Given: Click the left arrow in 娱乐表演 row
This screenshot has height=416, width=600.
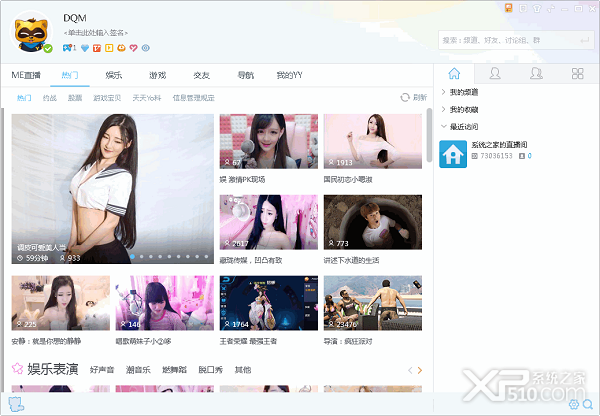Looking at the screenshot, I should [410, 370].
